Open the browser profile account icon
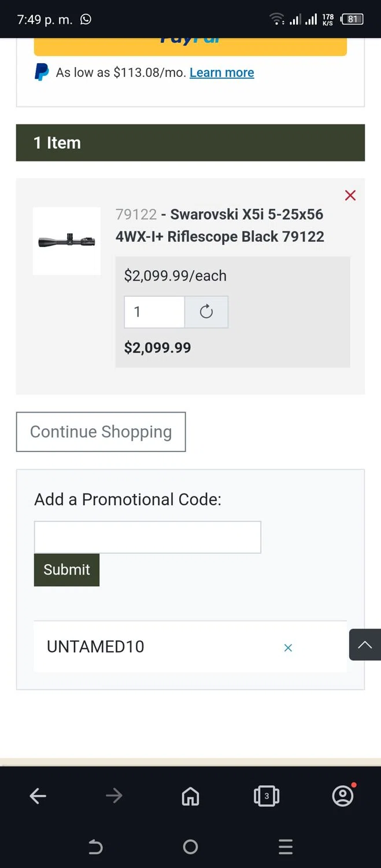 (343, 796)
